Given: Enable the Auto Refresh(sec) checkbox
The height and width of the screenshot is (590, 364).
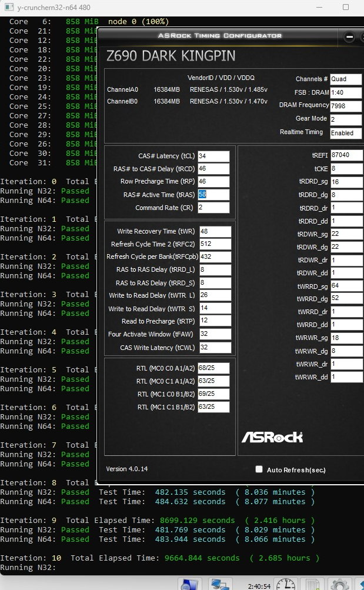Looking at the screenshot, I should [259, 469].
